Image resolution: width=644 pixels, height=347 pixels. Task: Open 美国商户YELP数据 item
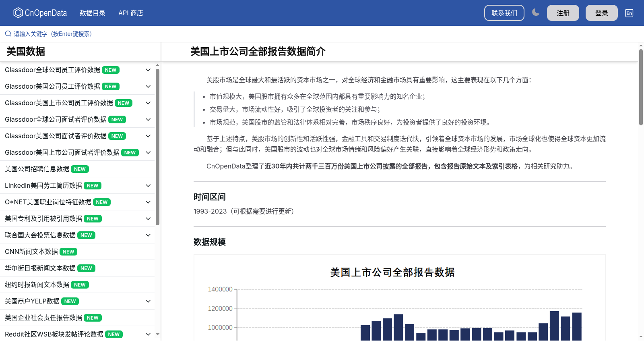(32, 301)
